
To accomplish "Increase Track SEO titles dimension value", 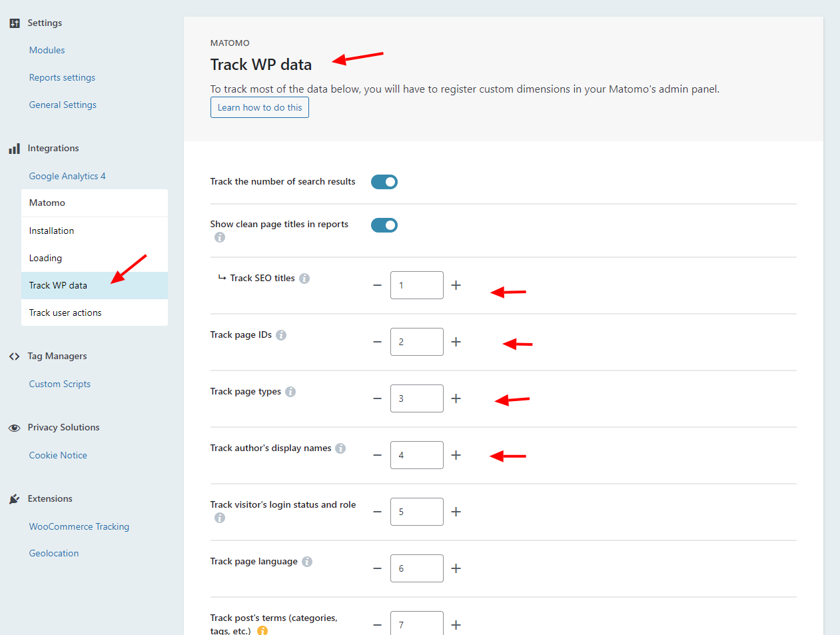I will coord(456,285).
